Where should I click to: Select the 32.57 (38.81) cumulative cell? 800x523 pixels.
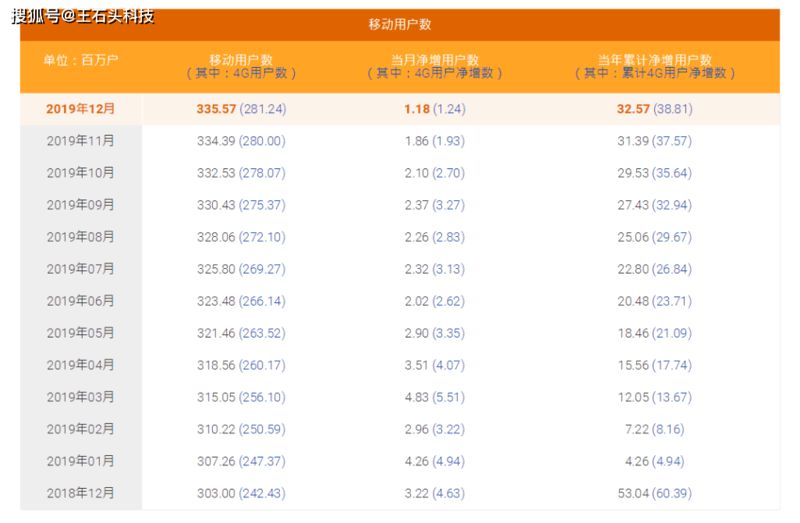[654, 109]
